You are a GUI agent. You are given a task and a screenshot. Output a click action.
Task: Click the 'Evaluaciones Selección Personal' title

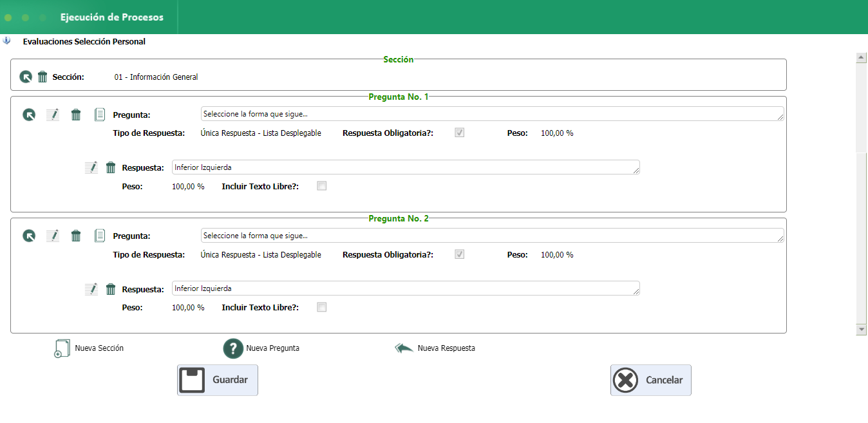coord(84,42)
